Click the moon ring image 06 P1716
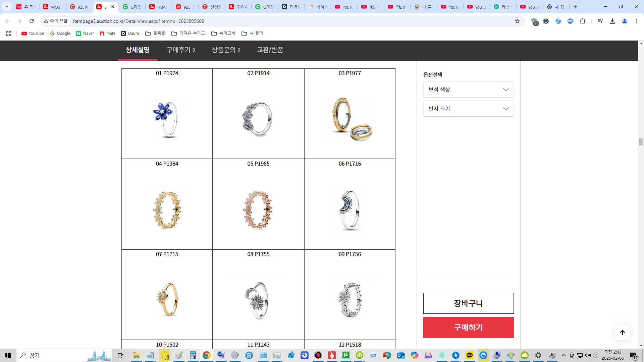Screen dimensions: 644x362 [350, 210]
